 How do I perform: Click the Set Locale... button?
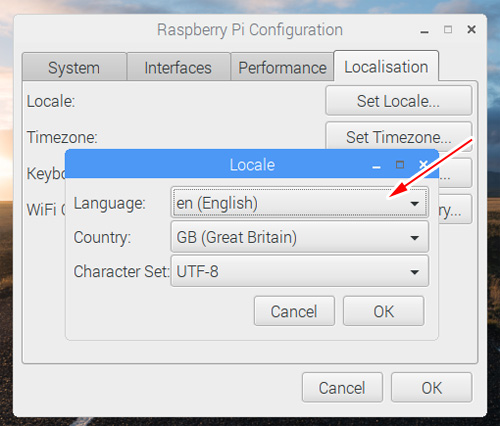coord(399,101)
